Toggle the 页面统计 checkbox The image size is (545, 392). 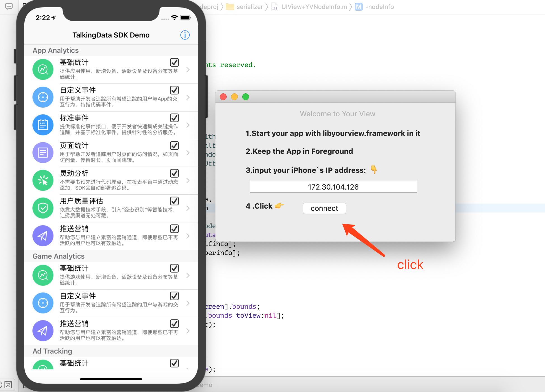[x=174, y=145]
